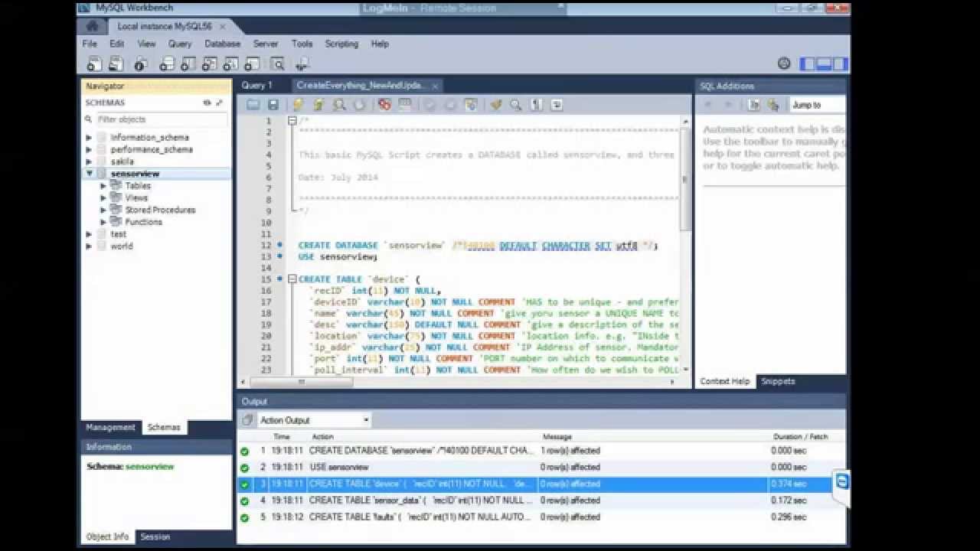Toggle the output panel visibility
The image size is (980, 551).
824,64
